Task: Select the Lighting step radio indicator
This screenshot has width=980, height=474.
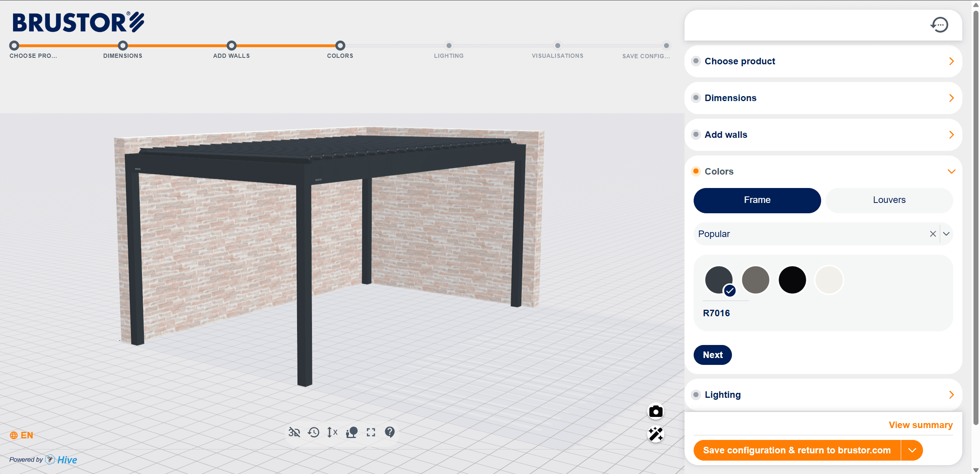Action: (696, 395)
